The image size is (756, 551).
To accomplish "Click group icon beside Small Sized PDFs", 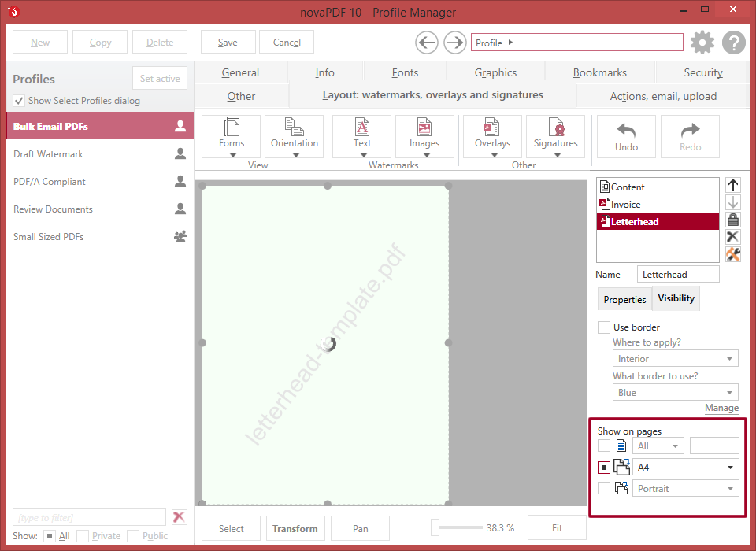I will pyautogui.click(x=180, y=237).
